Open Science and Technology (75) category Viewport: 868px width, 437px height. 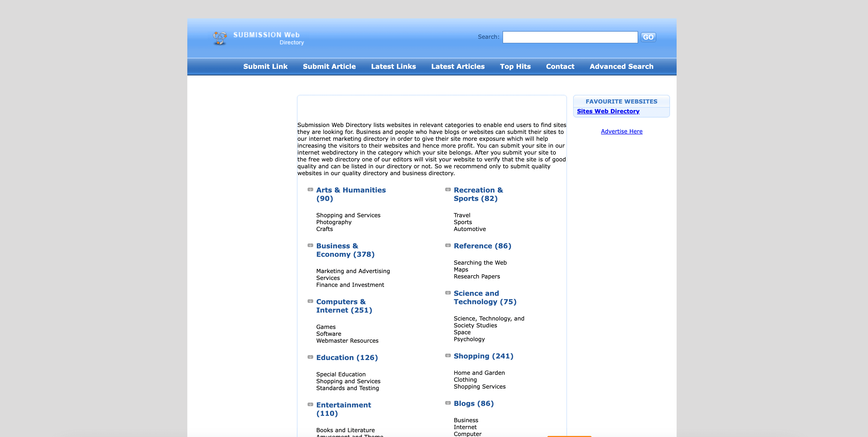[x=485, y=297]
